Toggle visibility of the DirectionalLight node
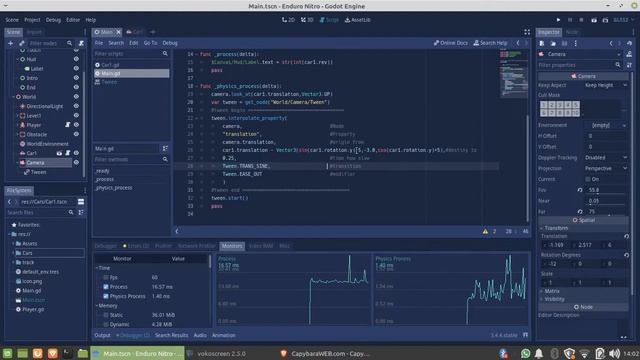Viewport: 640px width, 360px height. (x=76, y=106)
